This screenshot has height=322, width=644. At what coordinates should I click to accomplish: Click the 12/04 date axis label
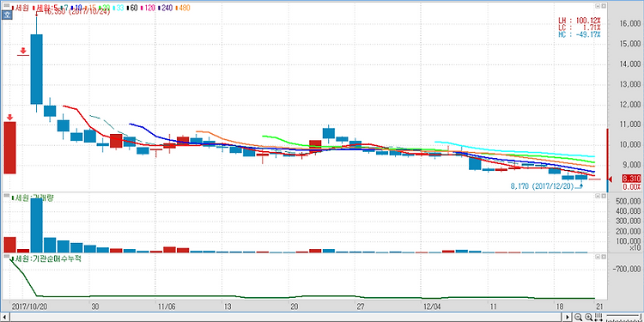click(432, 307)
